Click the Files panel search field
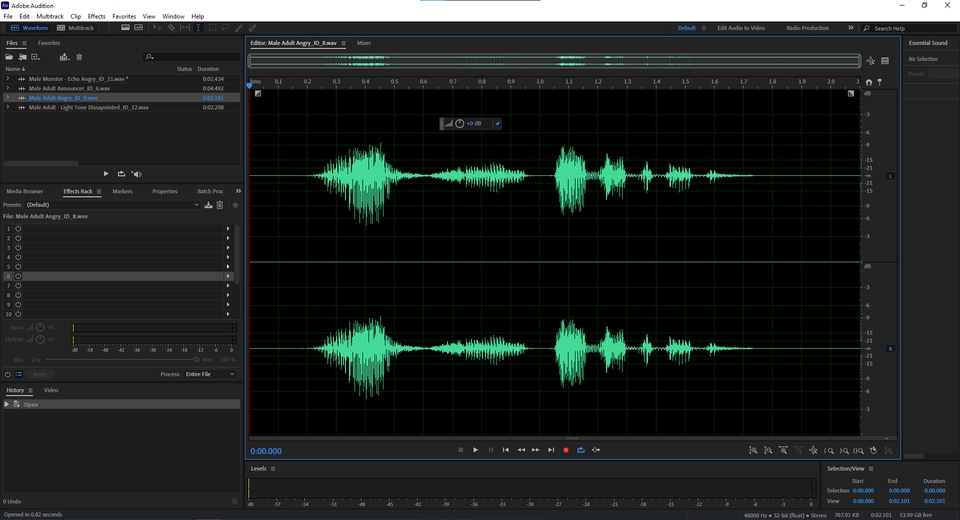This screenshot has height=520, width=960. point(192,57)
